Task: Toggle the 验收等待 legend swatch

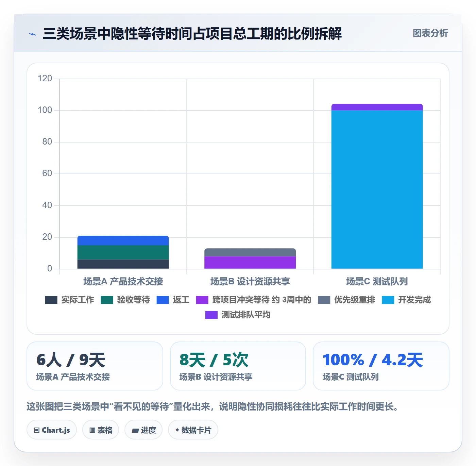Action: [x=107, y=300]
